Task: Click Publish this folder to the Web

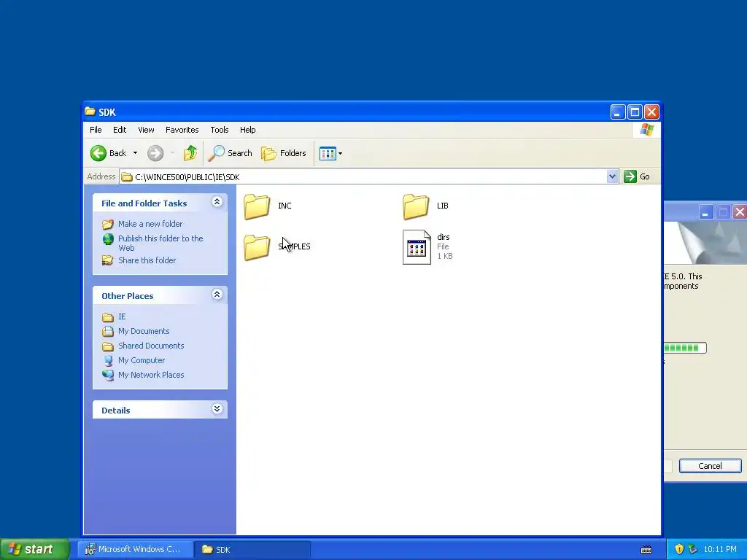Action: pos(160,243)
